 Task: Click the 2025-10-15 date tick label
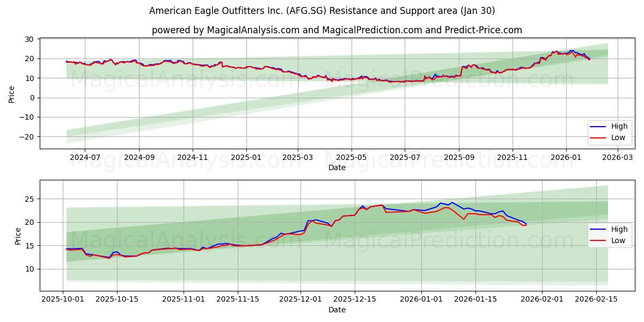tap(118, 300)
